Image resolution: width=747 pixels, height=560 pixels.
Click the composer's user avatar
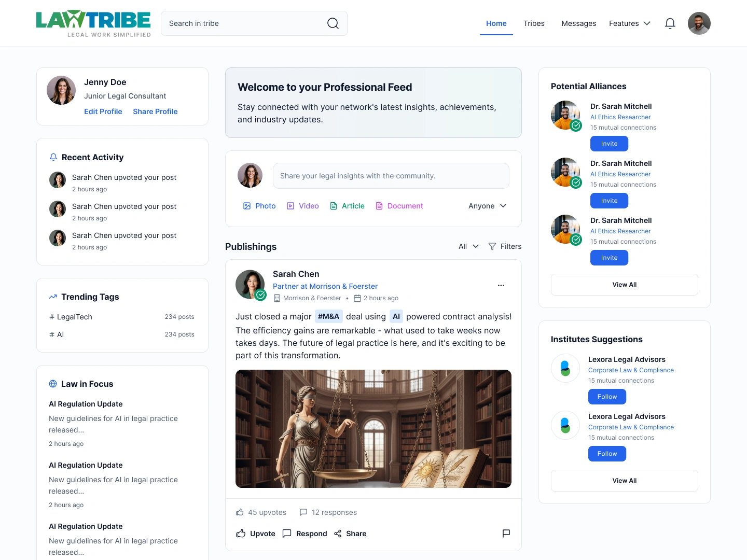tap(250, 175)
